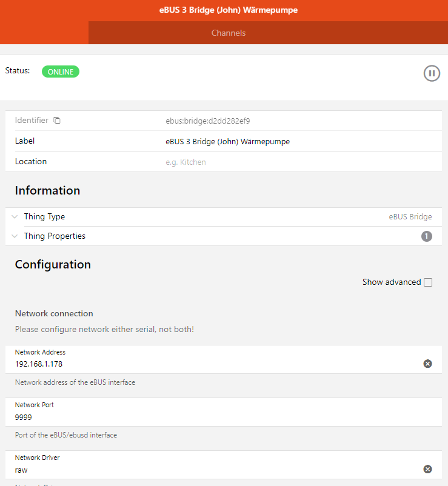Viewport: 448px width, 486px height.
Task: Click the page title eBUS 3 Bridge
Action: [224, 10]
